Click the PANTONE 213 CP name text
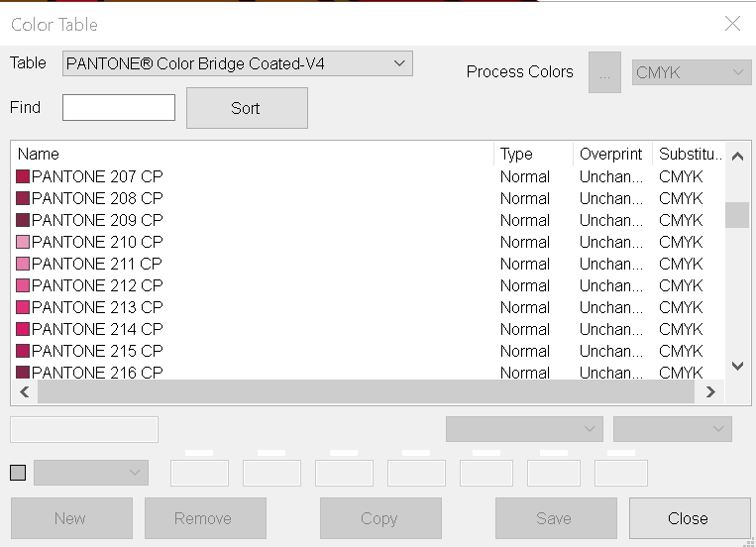The height and width of the screenshot is (547, 756). [97, 307]
